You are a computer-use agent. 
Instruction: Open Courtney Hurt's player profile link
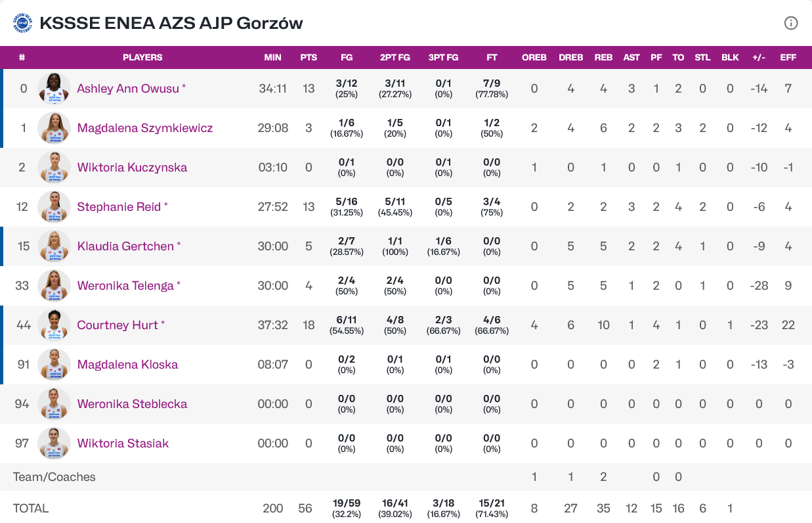click(x=118, y=325)
